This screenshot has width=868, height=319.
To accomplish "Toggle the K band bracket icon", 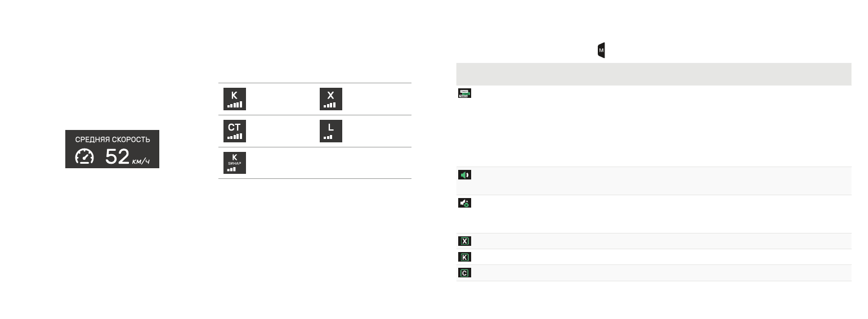I will tap(464, 257).
